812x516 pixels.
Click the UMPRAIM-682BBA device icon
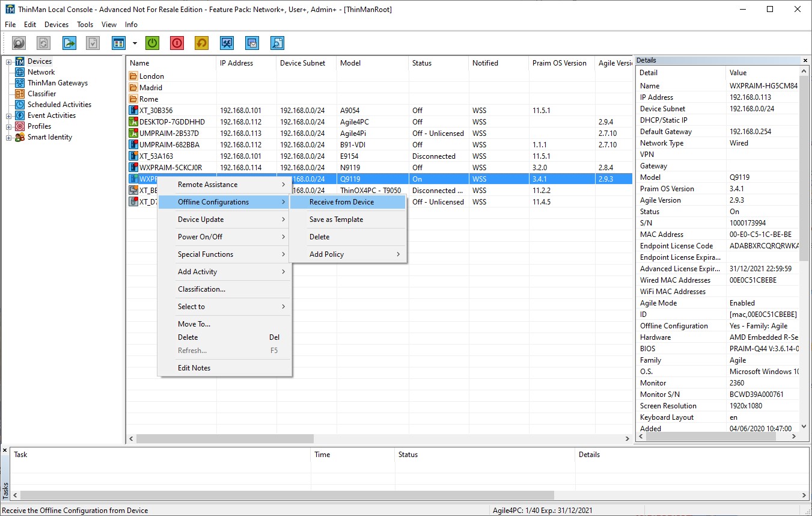pyautogui.click(x=133, y=145)
